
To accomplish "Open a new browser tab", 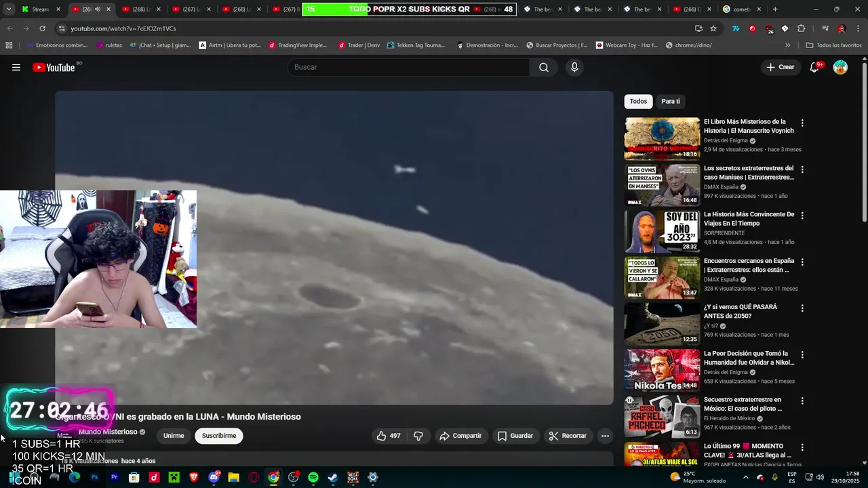I will (x=775, y=9).
